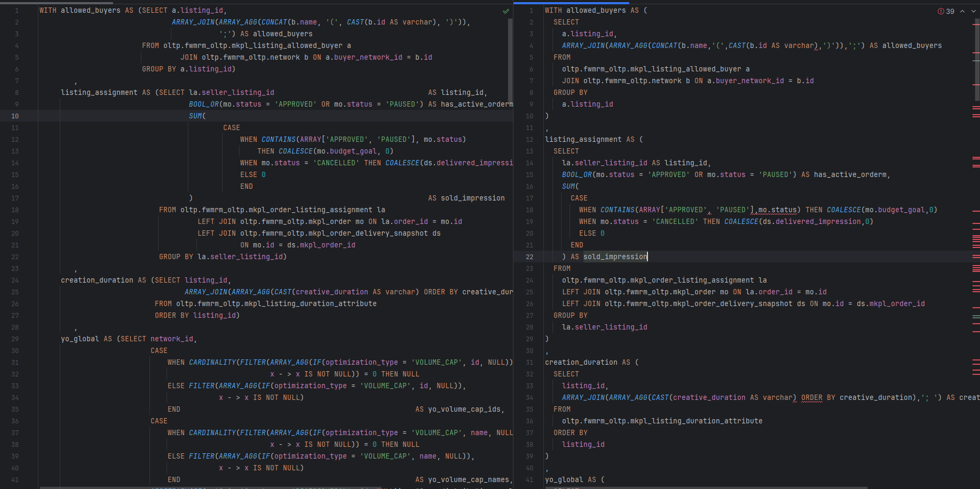Click 'ON mo.id = ds.mkpl_order_id' in left editor
This screenshot has width=980, height=489.
click(x=298, y=245)
